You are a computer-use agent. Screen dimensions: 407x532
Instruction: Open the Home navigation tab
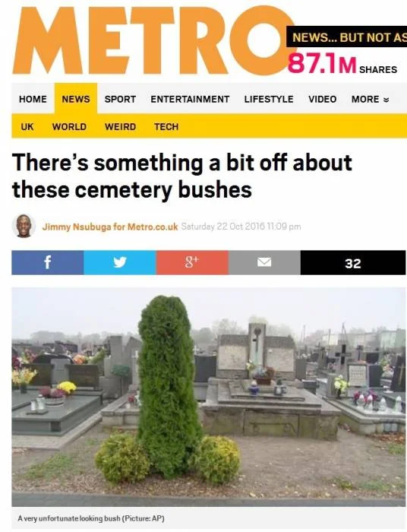[33, 99]
